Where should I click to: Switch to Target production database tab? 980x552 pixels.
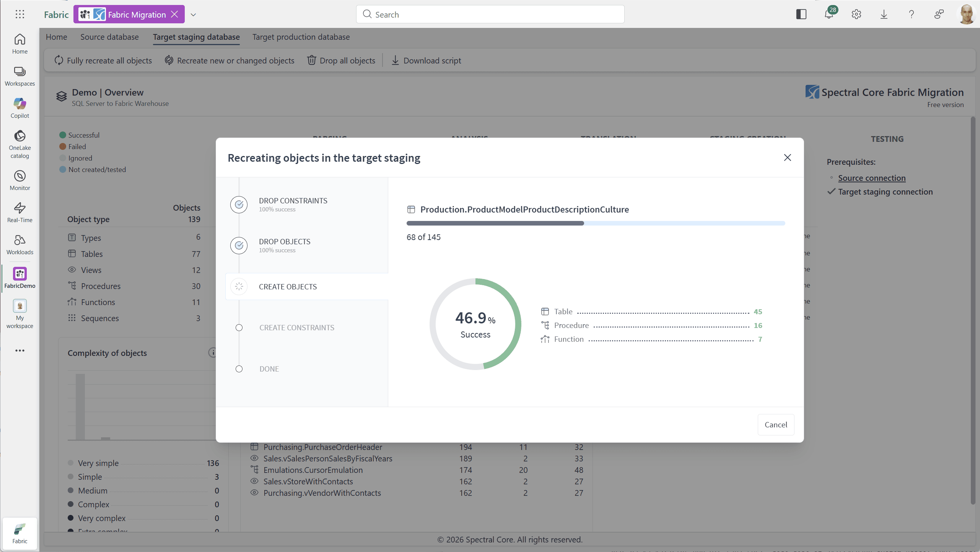[x=301, y=37]
